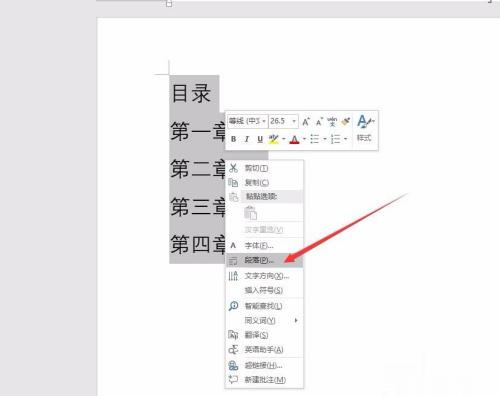This screenshot has width=500, height=396.
Task: Click the format painter brush icon
Action: pyautogui.click(x=346, y=122)
